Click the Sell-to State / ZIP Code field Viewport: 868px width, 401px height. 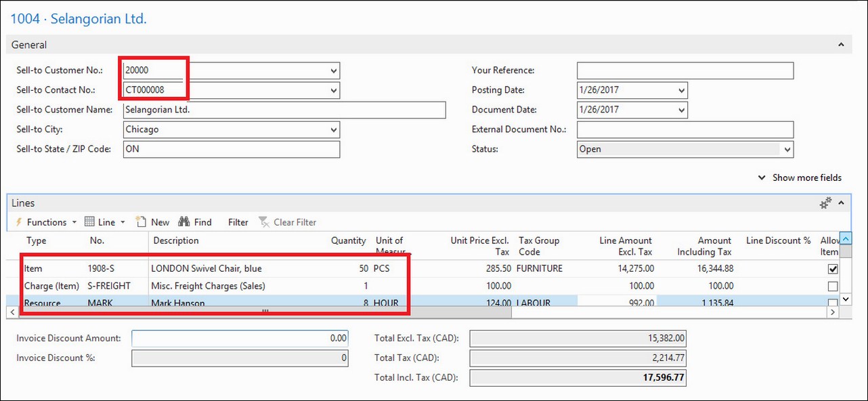[x=232, y=149]
